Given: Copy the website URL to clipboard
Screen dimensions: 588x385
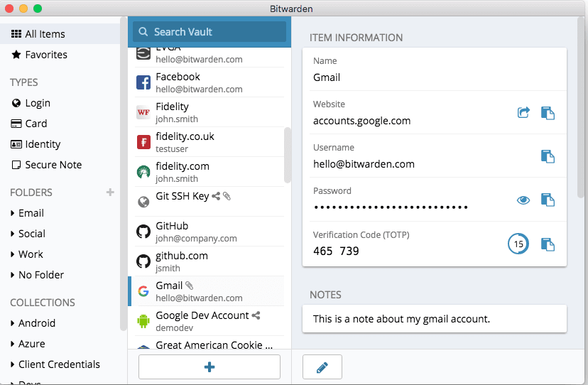Looking at the screenshot, I should (x=548, y=113).
